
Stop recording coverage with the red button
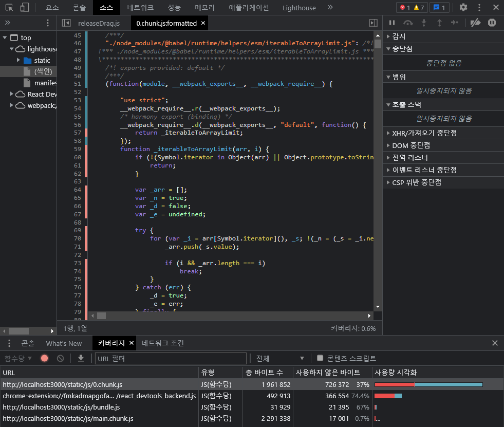click(x=44, y=358)
